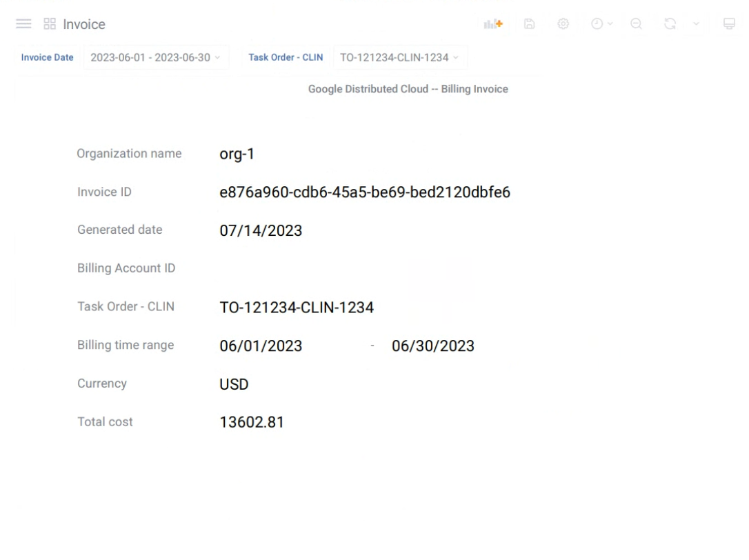Open the Invoice Date range dropdown
Screen dimensions: 749x560
coord(157,57)
